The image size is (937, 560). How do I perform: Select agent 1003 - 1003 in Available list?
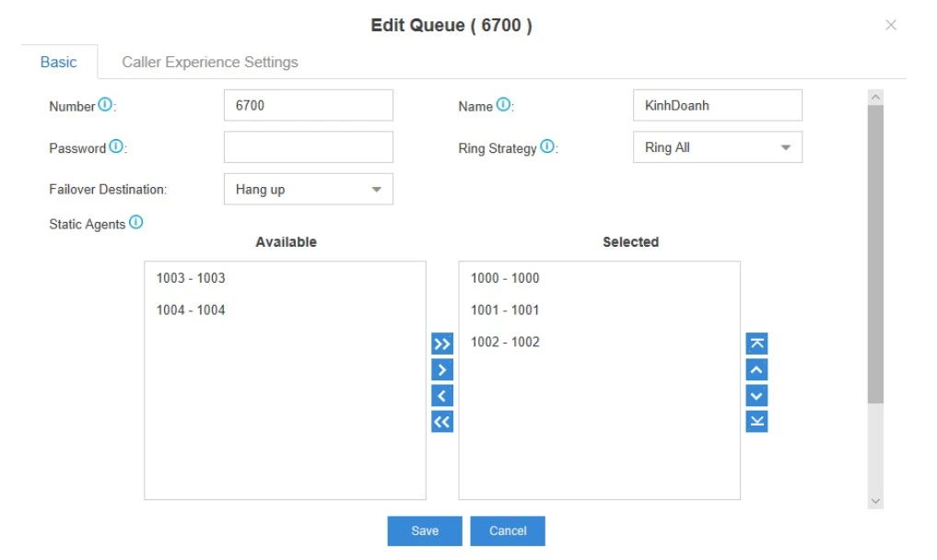point(191,278)
